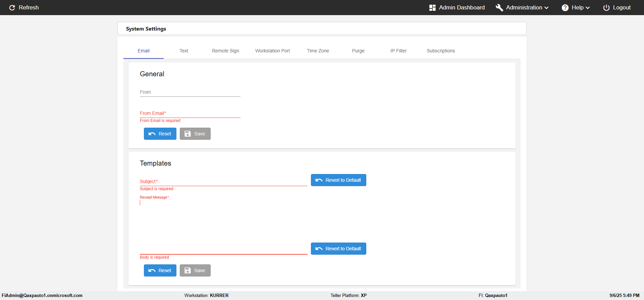644x300 pixels.
Task: Focus the Subject input field
Action: coord(224,181)
